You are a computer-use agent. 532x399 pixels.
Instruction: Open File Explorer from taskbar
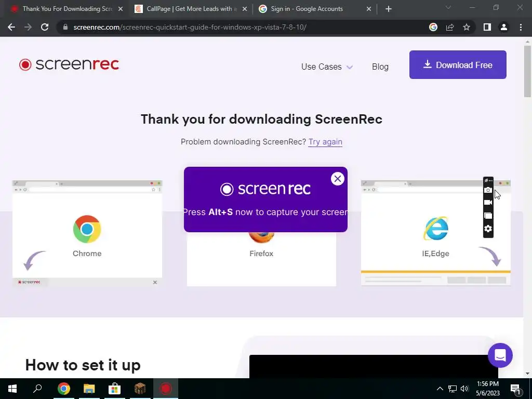click(x=89, y=389)
